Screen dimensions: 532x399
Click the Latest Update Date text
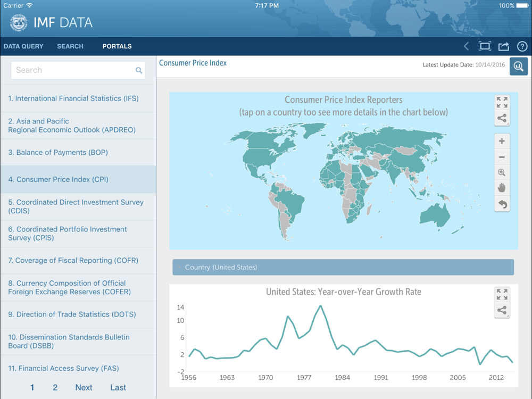(x=463, y=65)
